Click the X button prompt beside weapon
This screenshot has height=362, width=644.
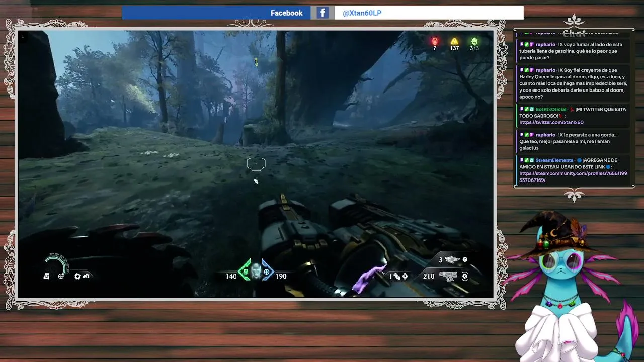pyautogui.click(x=465, y=276)
